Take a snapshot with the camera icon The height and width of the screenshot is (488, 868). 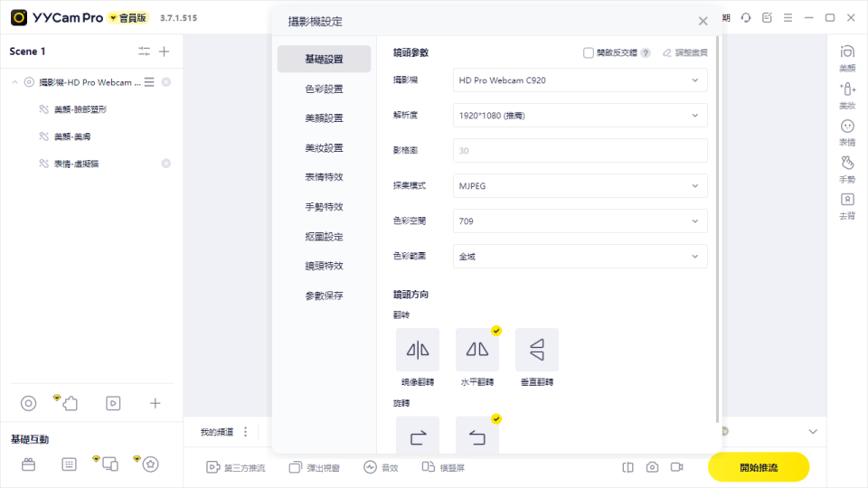(652, 467)
